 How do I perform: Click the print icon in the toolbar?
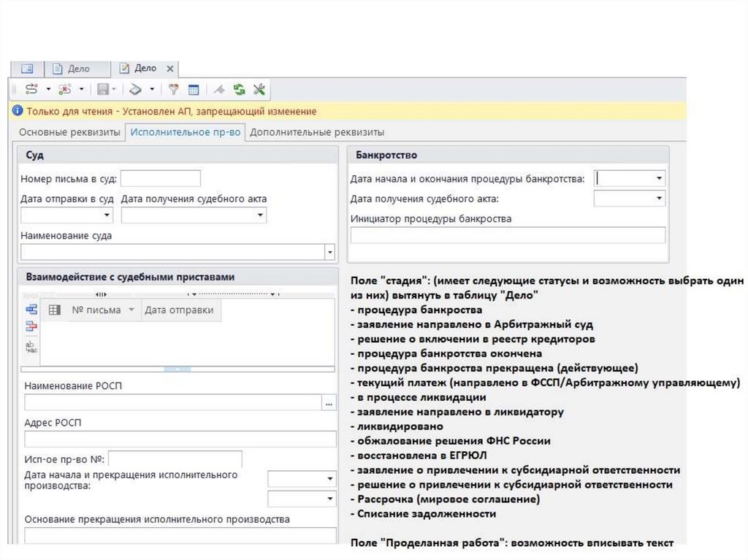[x=134, y=89]
